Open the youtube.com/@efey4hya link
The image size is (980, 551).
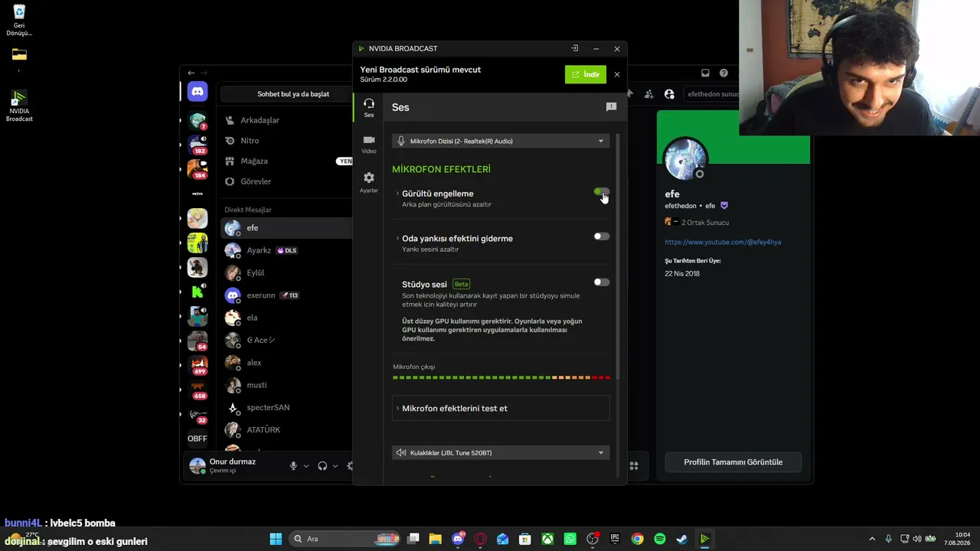[x=723, y=242]
